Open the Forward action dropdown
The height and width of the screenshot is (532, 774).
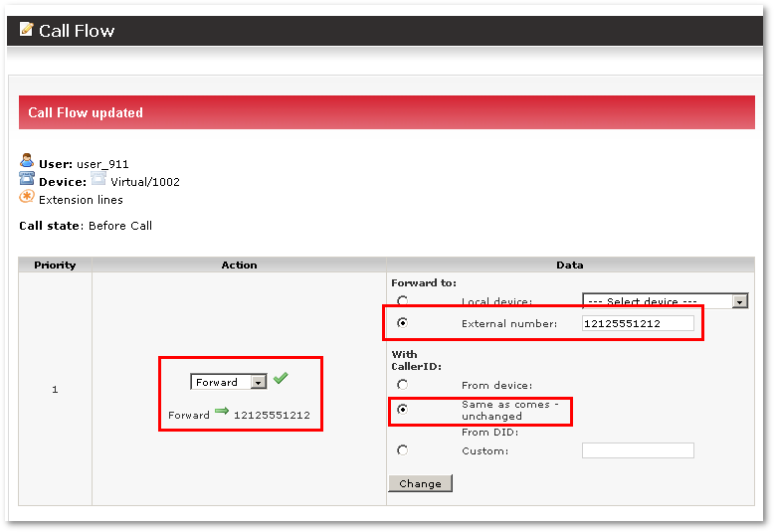point(229,382)
